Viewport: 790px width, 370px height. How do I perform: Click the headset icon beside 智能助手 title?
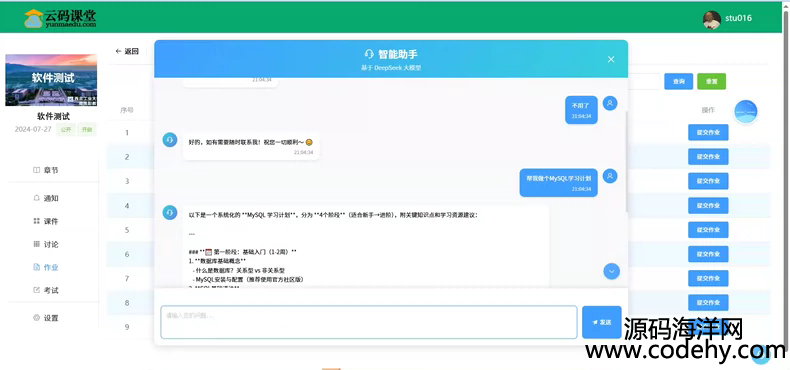point(369,54)
